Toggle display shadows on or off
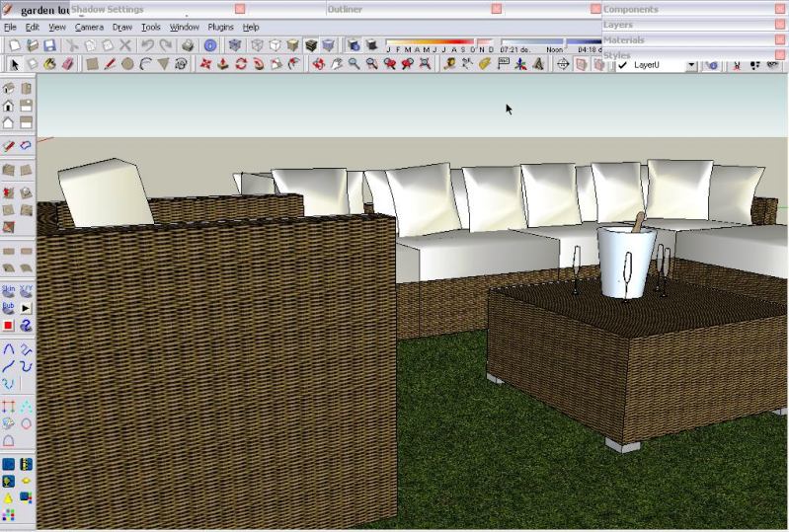Viewport: 789px width, 532px height. (x=354, y=45)
